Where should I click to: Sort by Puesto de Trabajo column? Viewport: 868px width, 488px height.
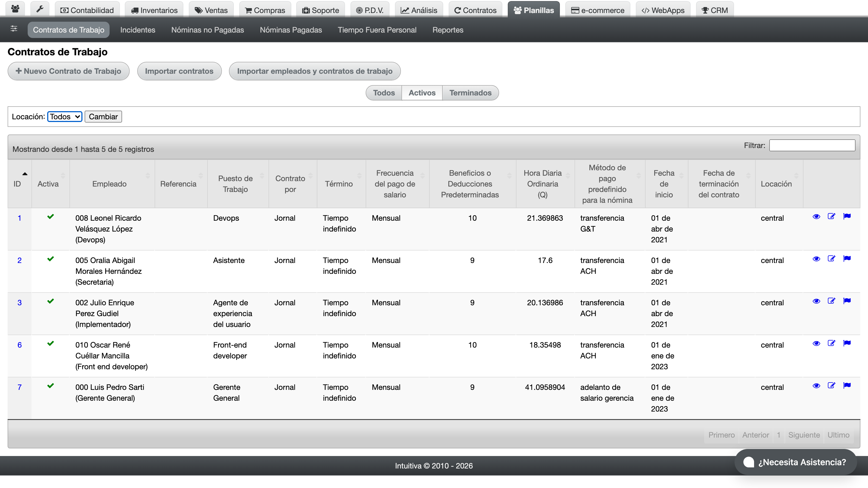point(238,184)
